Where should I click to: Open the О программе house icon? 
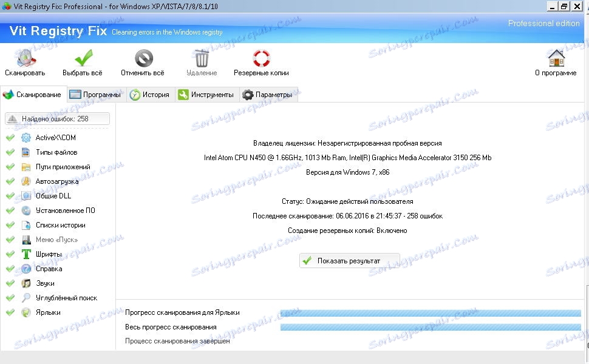[x=556, y=58]
